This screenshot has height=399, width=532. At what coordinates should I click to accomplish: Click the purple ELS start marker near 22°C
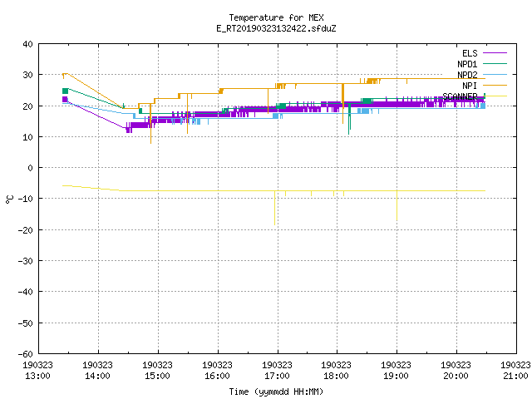(65, 99)
